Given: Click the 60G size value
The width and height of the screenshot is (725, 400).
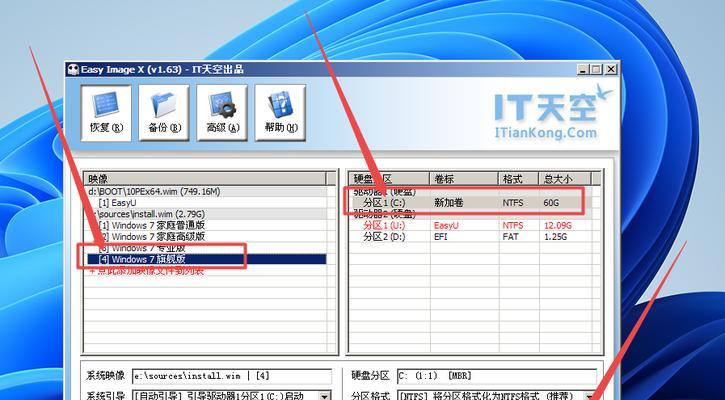Looking at the screenshot, I should 551,203.
